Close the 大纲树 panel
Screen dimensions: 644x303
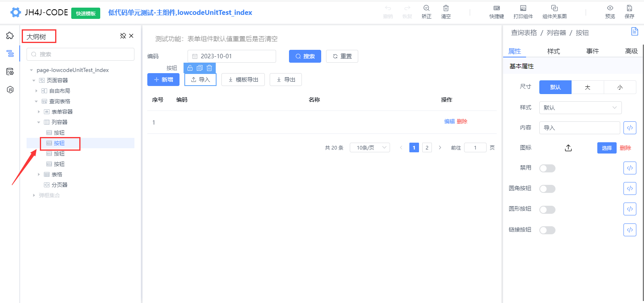pos(131,36)
